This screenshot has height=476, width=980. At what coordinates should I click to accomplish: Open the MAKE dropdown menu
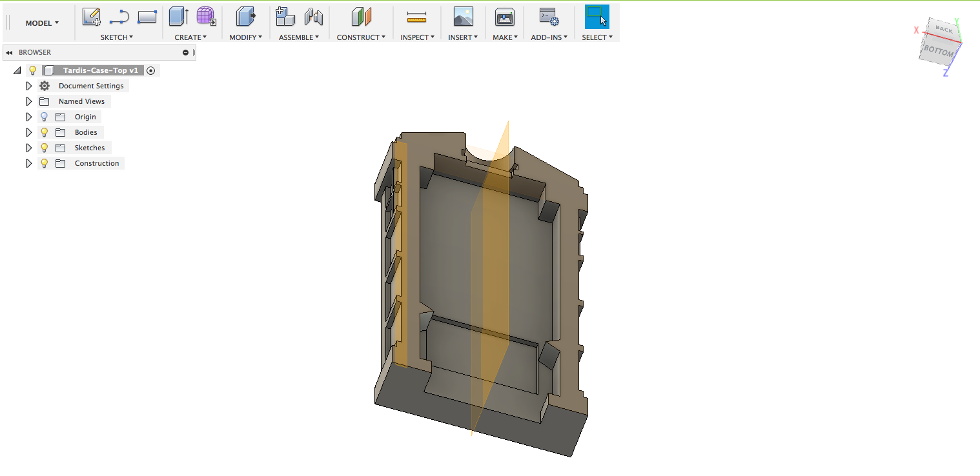[505, 37]
